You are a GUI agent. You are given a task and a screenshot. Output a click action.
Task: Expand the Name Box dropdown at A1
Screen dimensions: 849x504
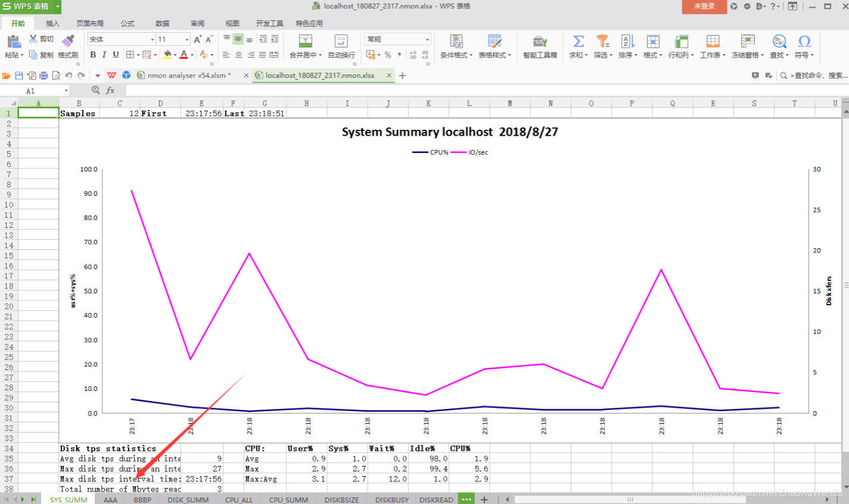pos(65,90)
